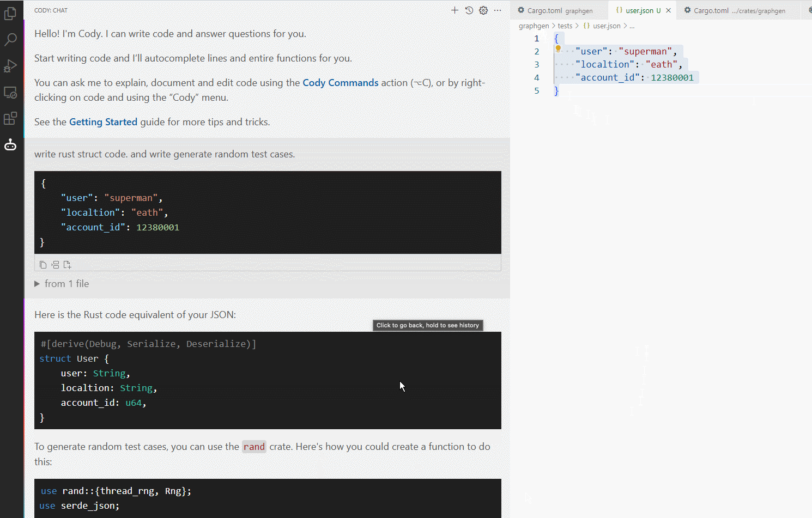Open Cody settings gear
The image size is (812, 518).
coord(483,10)
